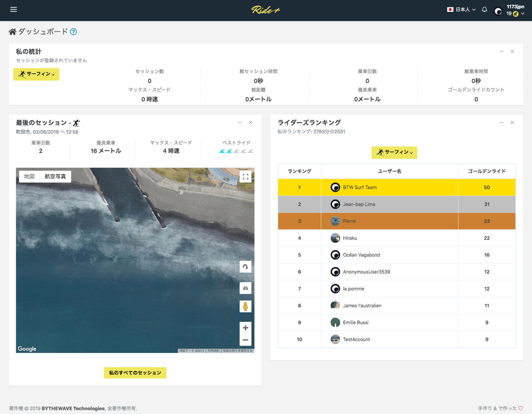Collapse the 私の統計 panel
This screenshot has width=532, height=414.
click(x=501, y=51)
